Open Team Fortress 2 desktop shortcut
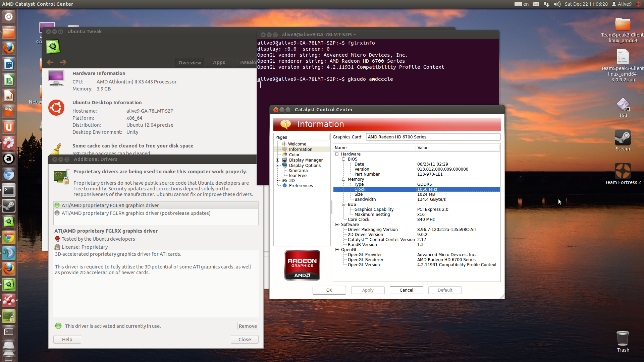Image resolution: width=644 pixels, height=362 pixels. (623, 171)
